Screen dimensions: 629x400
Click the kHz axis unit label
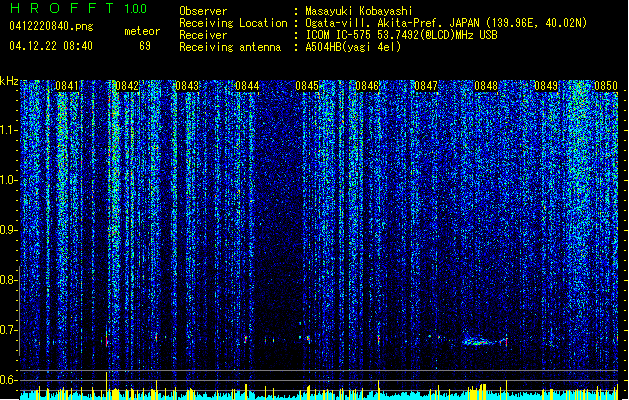(9, 81)
